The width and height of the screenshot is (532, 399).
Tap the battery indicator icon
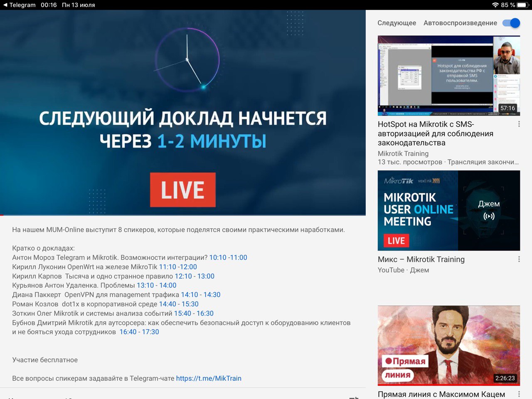522,5
